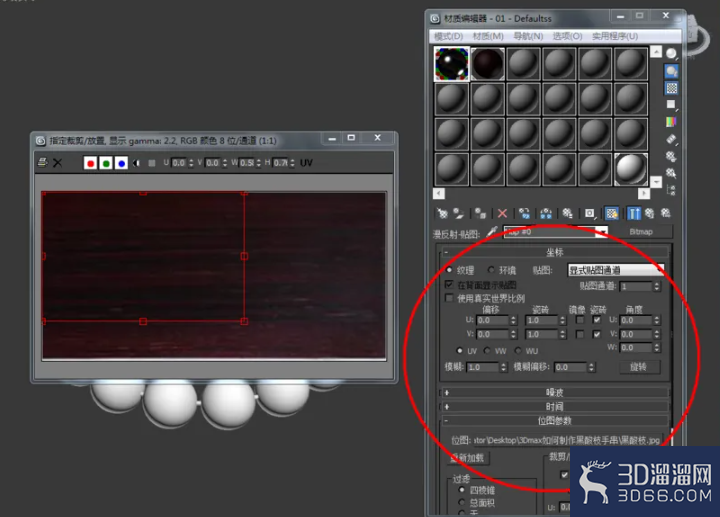Open material editor Options icon
The width and height of the screenshot is (720, 517).
coord(671,157)
